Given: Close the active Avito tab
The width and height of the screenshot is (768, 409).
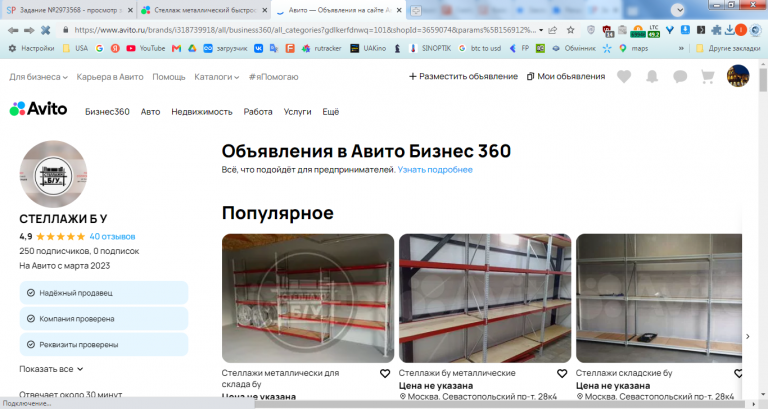Looking at the screenshot, I should point(399,10).
